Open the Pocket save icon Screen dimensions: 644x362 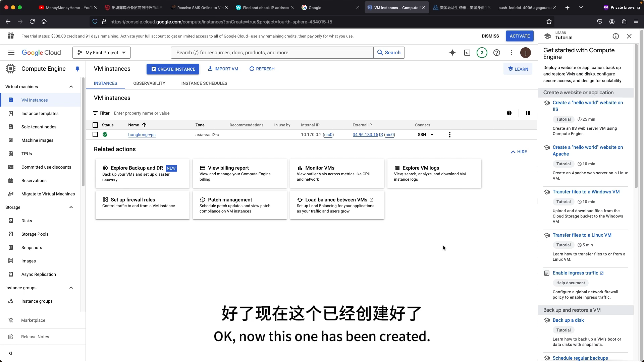600,22
